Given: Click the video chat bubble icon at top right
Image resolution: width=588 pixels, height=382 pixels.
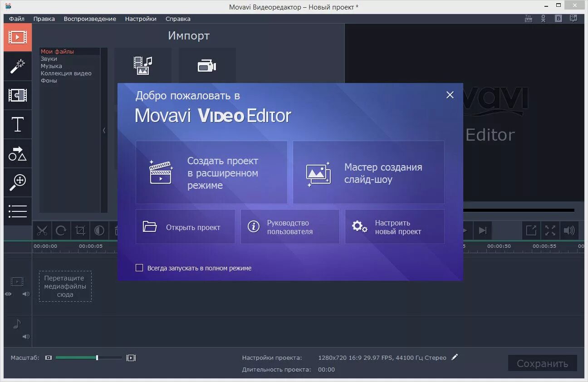Looking at the screenshot, I should point(573,19).
